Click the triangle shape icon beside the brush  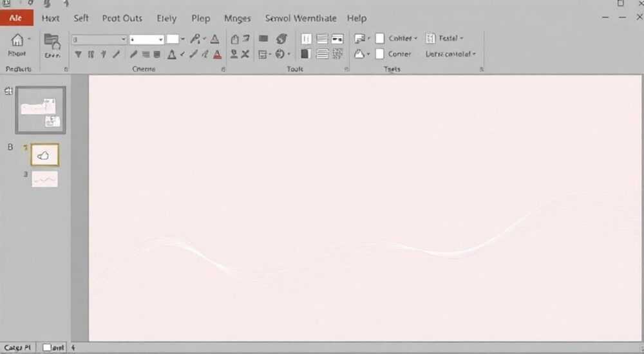(214, 39)
